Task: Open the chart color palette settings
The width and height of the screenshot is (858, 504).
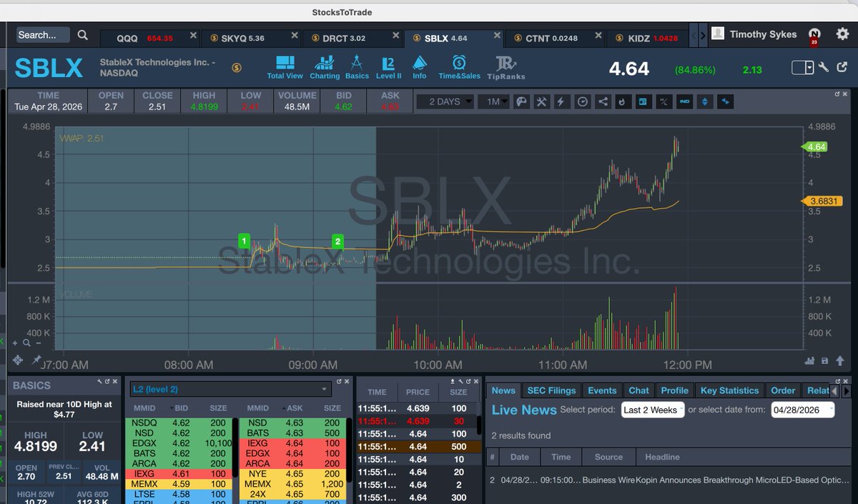Action: [521, 102]
